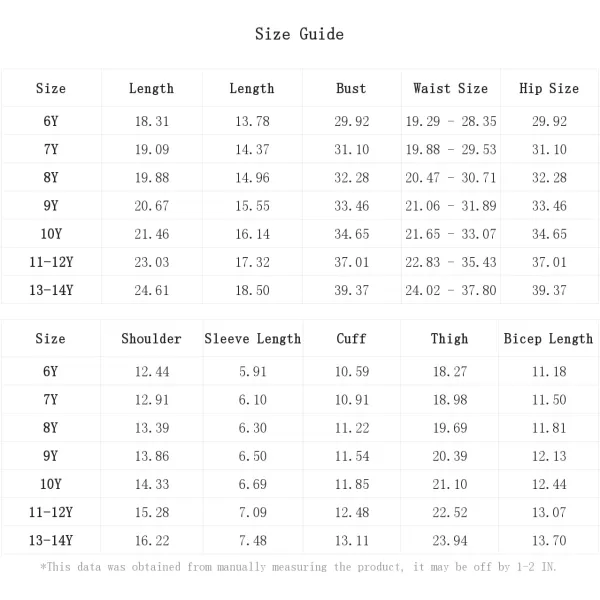Click waist range 19.29 - 28.35
600x600 pixels.
tap(451, 121)
